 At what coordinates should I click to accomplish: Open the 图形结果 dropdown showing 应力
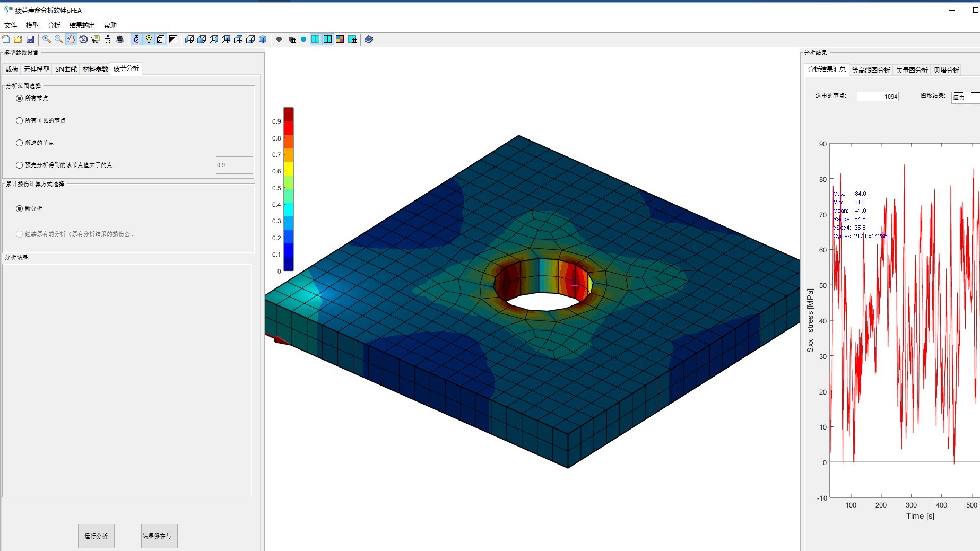tap(965, 97)
